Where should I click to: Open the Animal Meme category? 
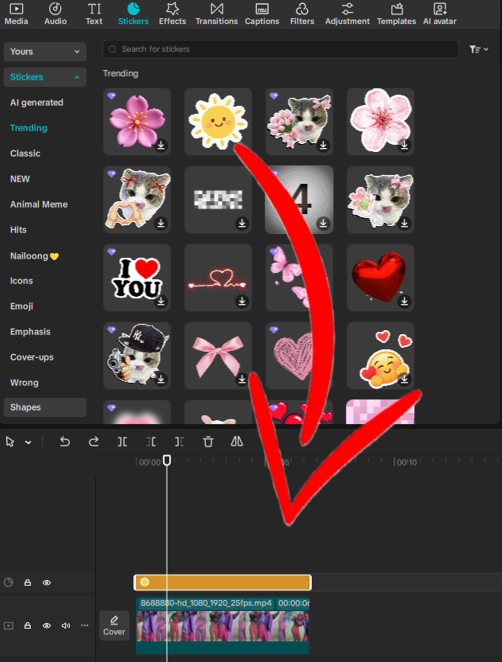39,204
